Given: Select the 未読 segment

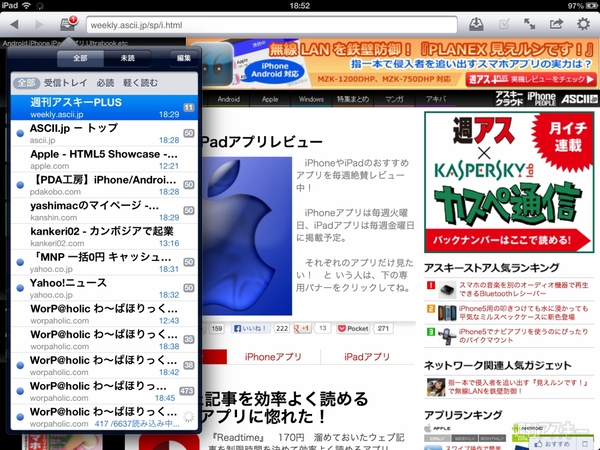Looking at the screenshot, I should click(x=127, y=58).
